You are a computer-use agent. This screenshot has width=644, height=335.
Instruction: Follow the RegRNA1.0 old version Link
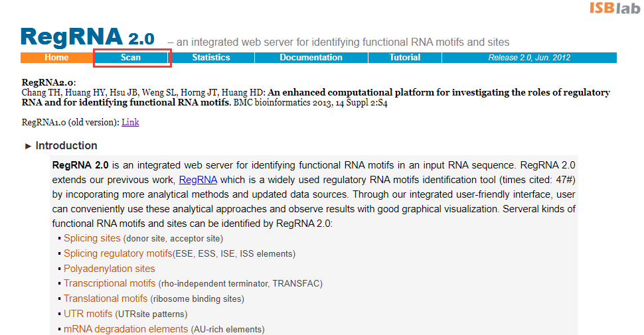[130, 122]
